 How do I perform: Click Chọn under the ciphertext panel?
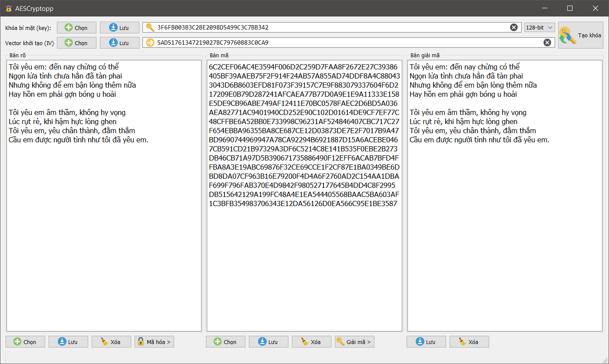225,342
